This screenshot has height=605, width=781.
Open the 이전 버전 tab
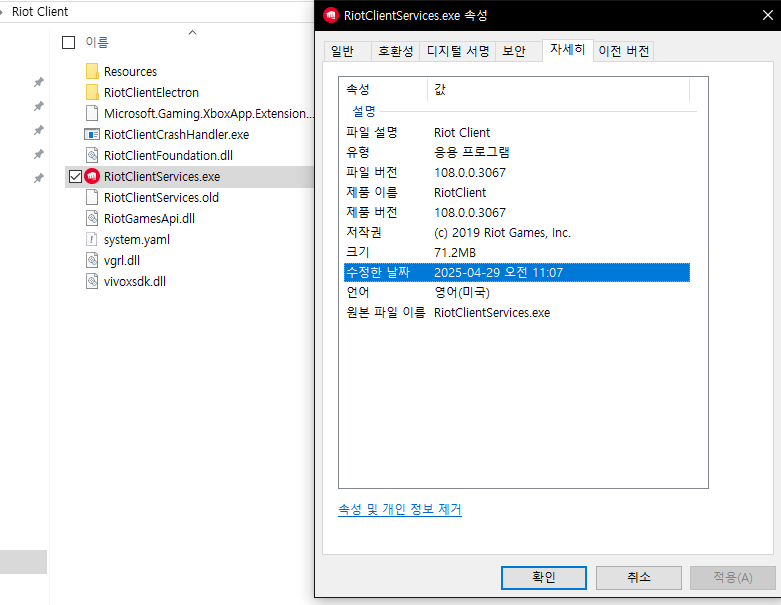coord(624,51)
